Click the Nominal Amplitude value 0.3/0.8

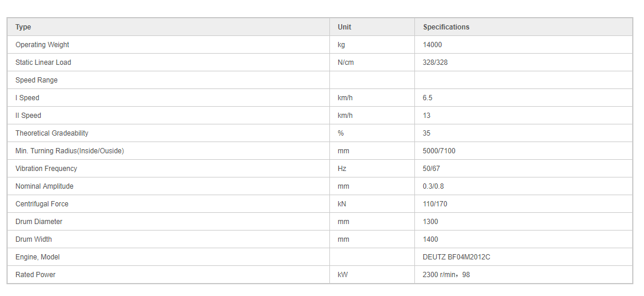[x=433, y=186]
